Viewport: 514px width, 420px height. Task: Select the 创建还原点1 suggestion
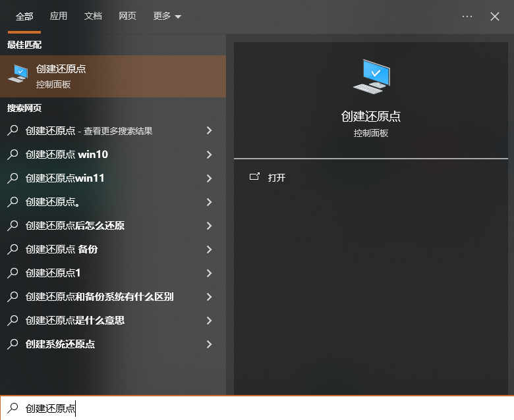point(113,273)
